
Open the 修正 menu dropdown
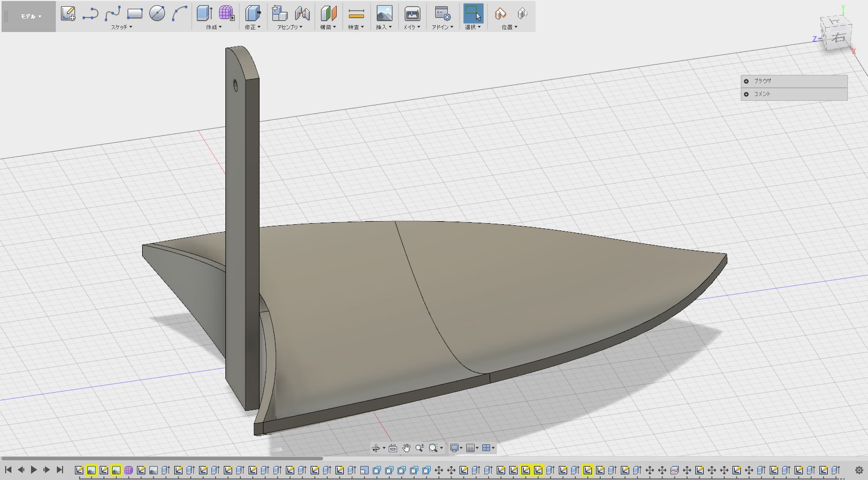click(253, 27)
